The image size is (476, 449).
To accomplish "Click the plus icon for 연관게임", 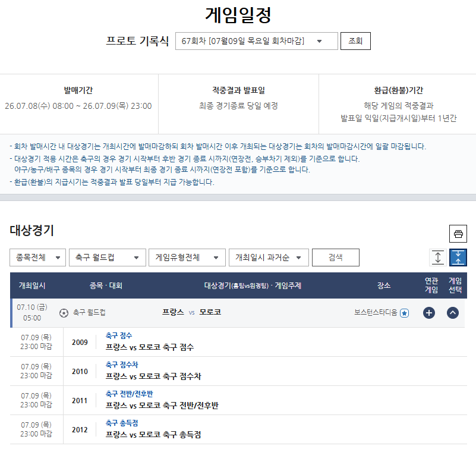I will pyautogui.click(x=429, y=313).
